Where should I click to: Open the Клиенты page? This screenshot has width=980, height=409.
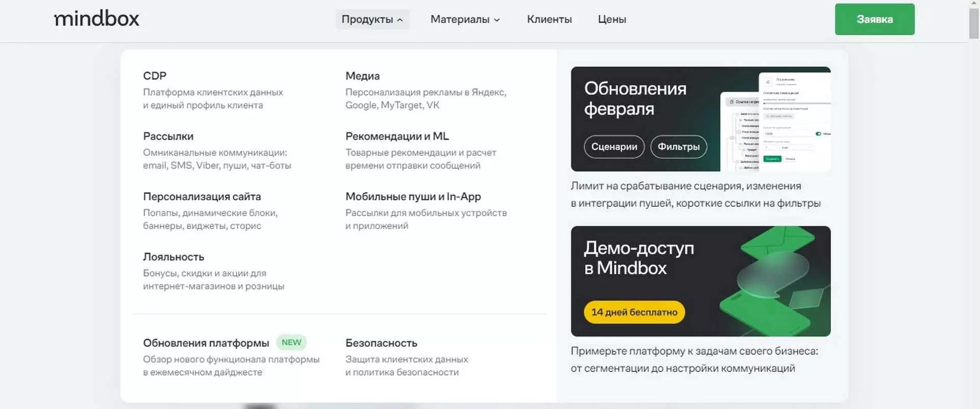(x=549, y=19)
